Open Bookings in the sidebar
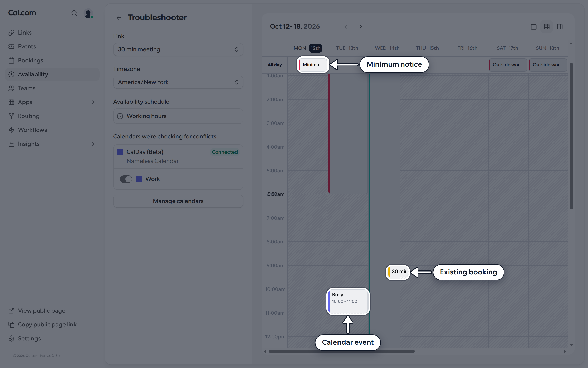 [52, 60]
